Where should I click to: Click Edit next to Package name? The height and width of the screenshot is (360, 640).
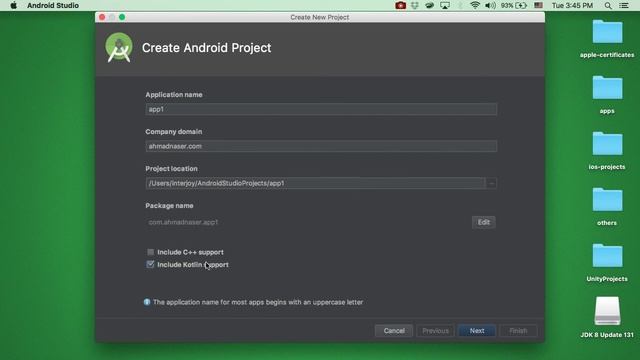(x=484, y=222)
